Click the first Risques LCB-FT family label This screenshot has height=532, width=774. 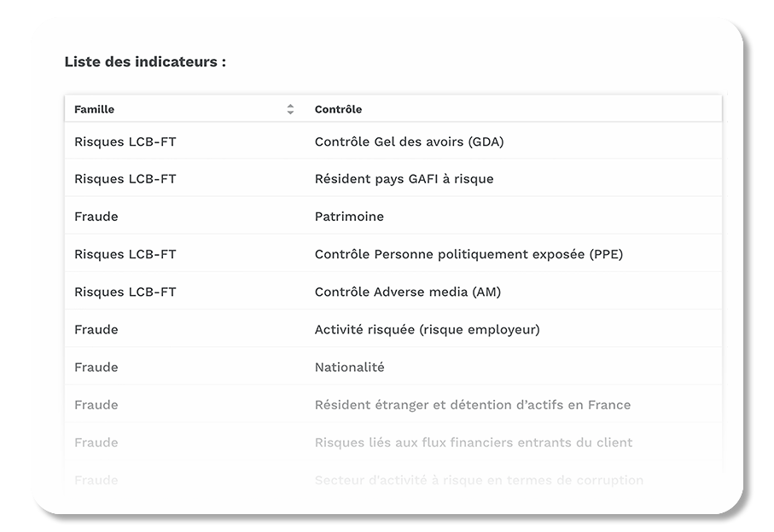[124, 141]
